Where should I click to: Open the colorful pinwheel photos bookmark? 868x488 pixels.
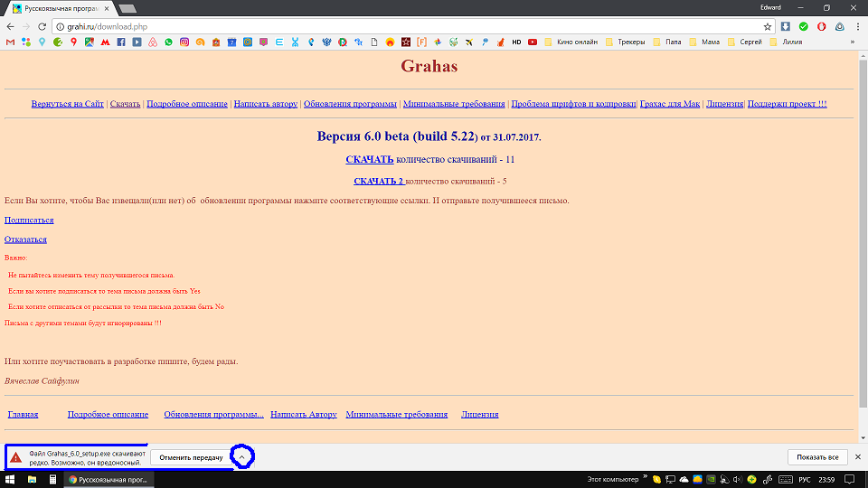click(438, 42)
